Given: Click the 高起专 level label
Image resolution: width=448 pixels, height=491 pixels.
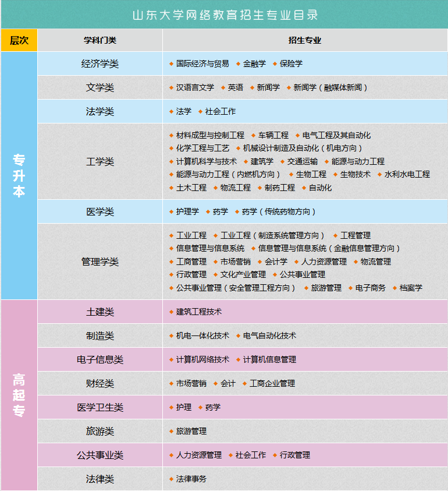Looking at the screenshot, I should tap(19, 395).
